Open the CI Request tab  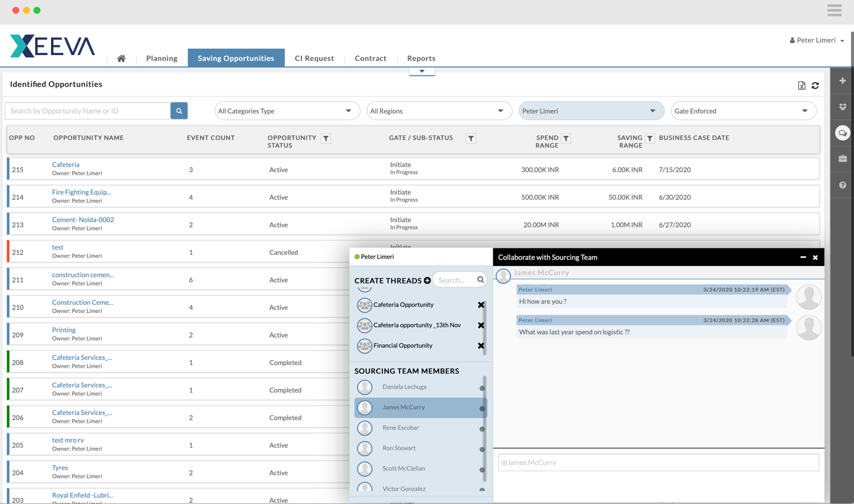pos(314,59)
